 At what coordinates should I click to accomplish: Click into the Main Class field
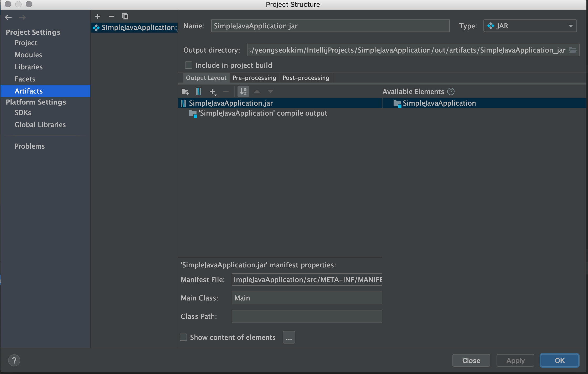click(x=307, y=298)
